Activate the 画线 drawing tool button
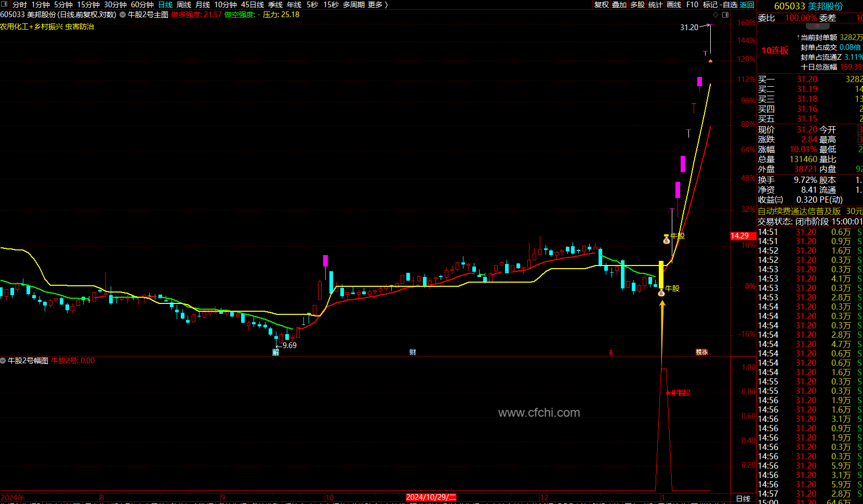This screenshot has width=863, height=504. point(674,5)
